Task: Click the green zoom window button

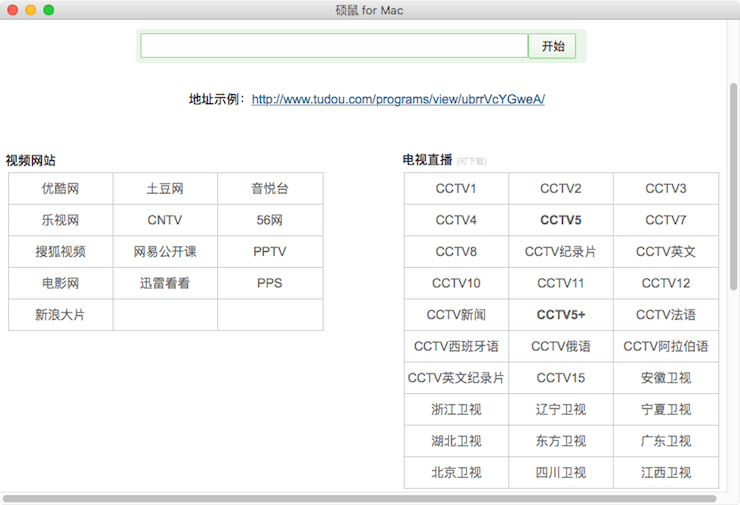Action: point(49,10)
